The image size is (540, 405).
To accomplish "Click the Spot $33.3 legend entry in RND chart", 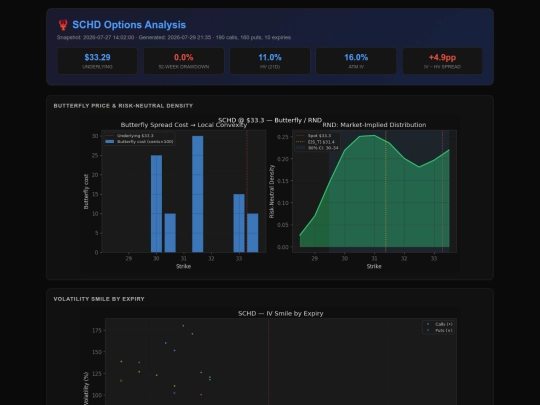I will 313,136.
